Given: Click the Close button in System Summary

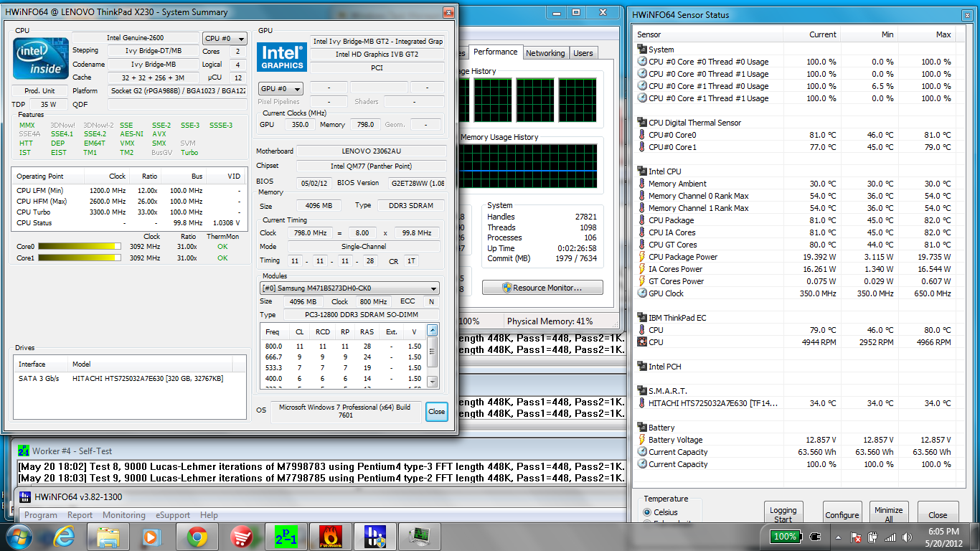Looking at the screenshot, I should click(436, 412).
